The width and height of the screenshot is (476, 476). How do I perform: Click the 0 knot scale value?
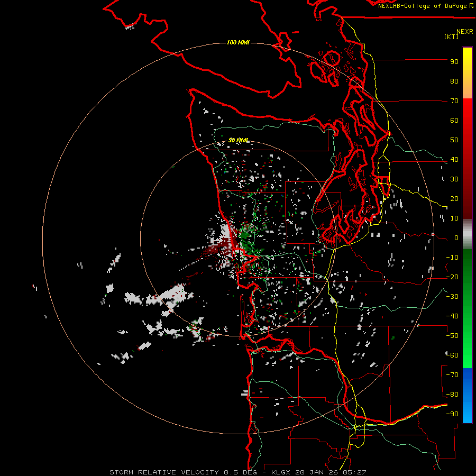tap(456, 238)
